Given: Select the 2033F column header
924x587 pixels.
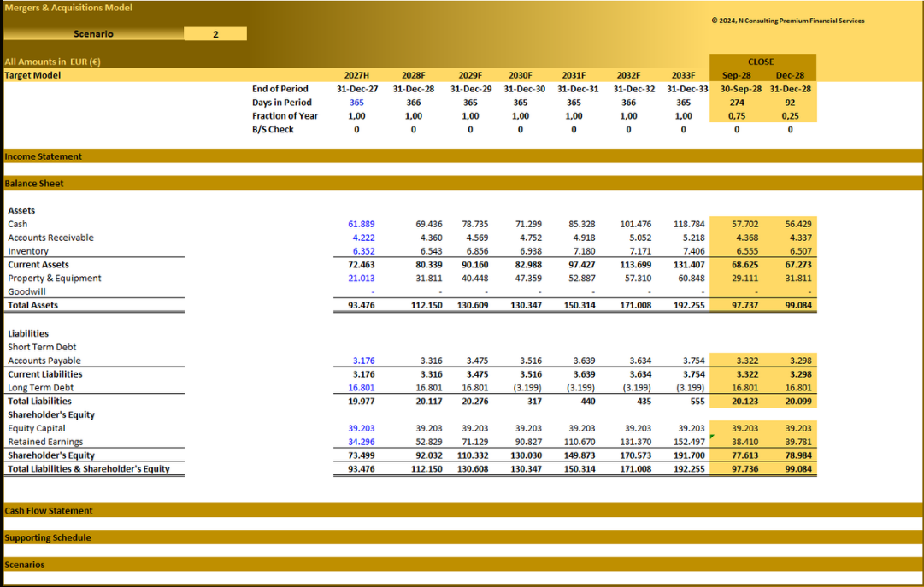Looking at the screenshot, I should [683, 75].
